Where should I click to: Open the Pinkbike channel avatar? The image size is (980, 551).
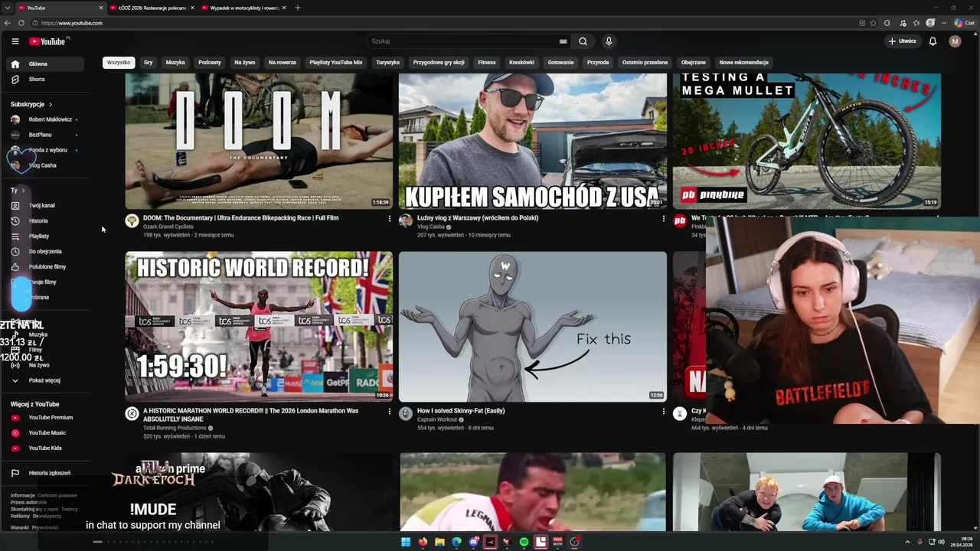point(680,221)
